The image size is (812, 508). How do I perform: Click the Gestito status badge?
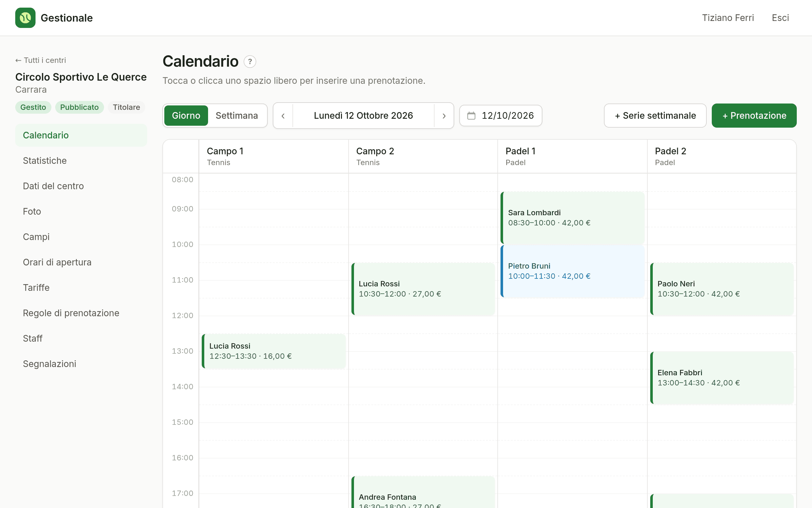coord(33,108)
